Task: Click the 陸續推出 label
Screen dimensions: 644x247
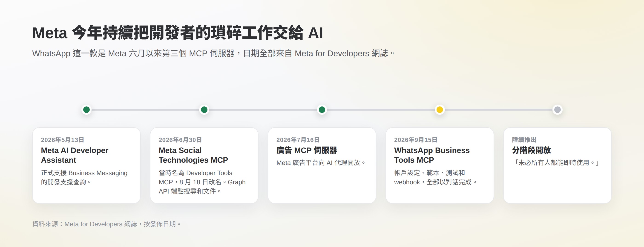Action: click(x=524, y=140)
